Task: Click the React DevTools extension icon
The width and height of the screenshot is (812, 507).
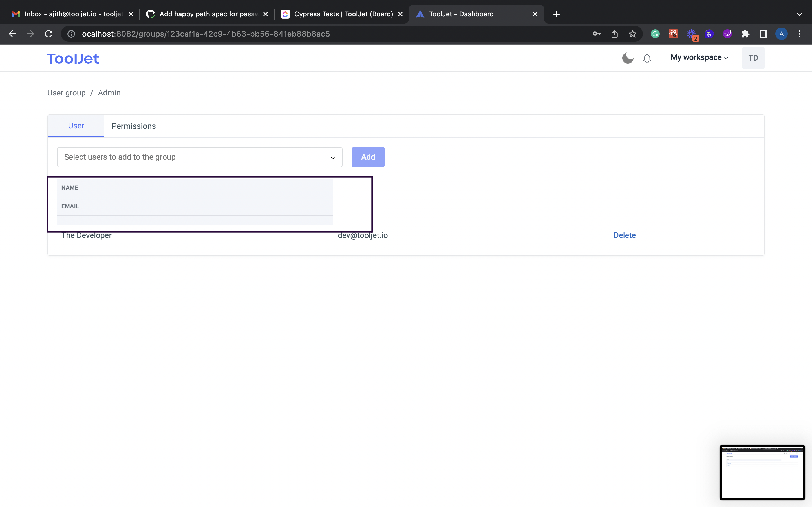Action: tap(673, 34)
